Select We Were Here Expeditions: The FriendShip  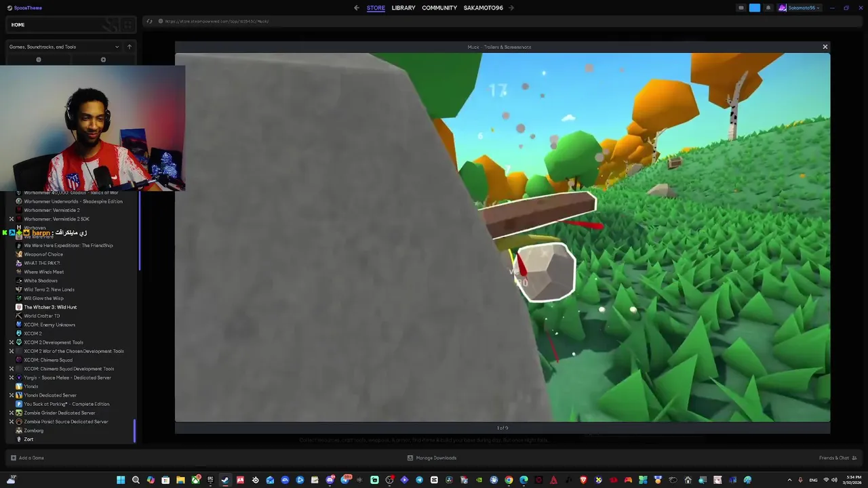click(68, 245)
